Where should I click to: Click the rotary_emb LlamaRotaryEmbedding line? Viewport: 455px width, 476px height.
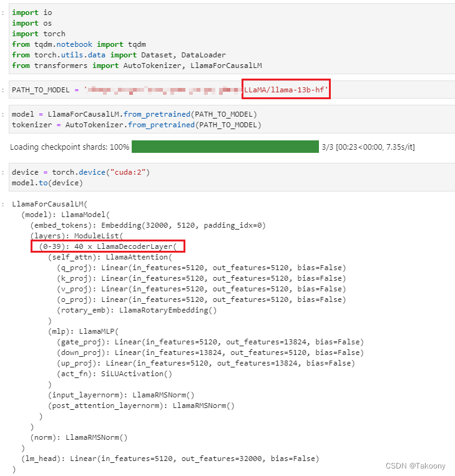pyautogui.click(x=137, y=310)
